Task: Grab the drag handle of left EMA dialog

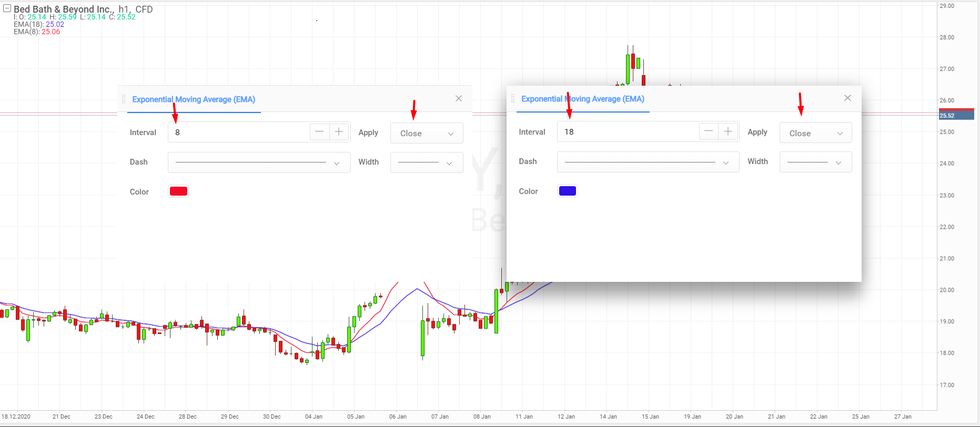Action: point(124,99)
